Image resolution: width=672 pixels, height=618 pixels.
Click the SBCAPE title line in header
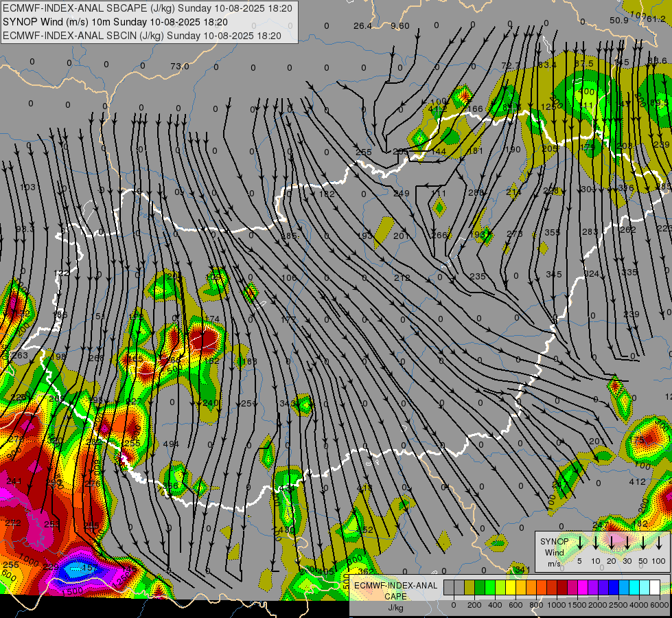[x=148, y=8]
